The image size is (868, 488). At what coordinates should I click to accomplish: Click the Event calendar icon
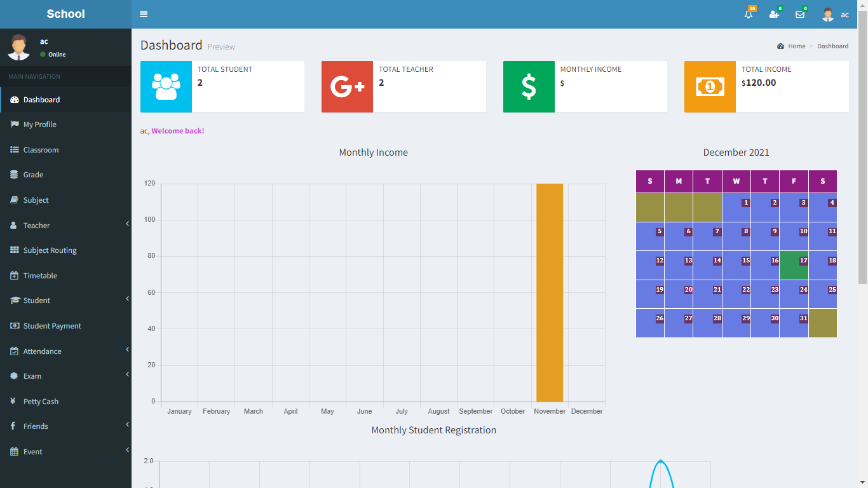15,452
